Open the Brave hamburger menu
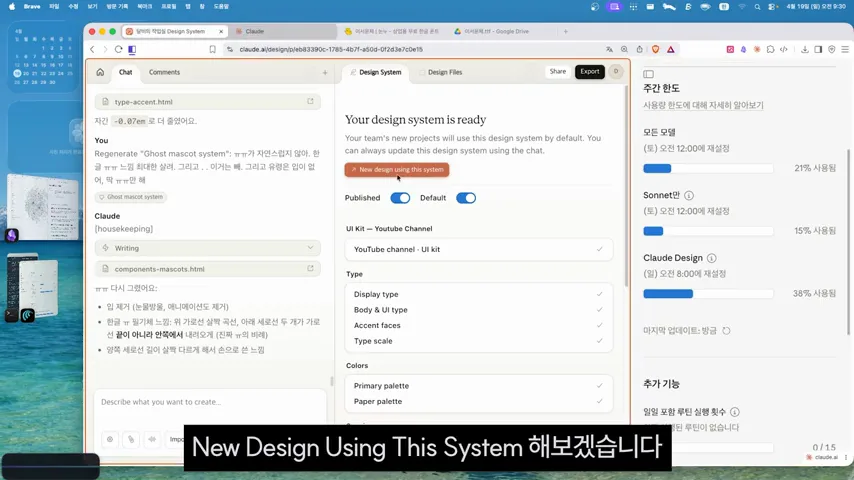This screenshot has width=854, height=480. pos(845,49)
